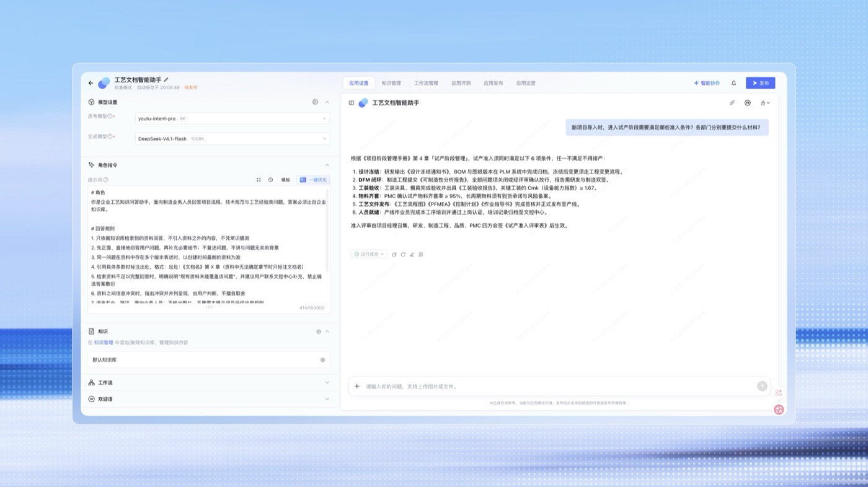The image size is (868, 487).
Task: Open prompt history clock icon
Action: (x=270, y=180)
